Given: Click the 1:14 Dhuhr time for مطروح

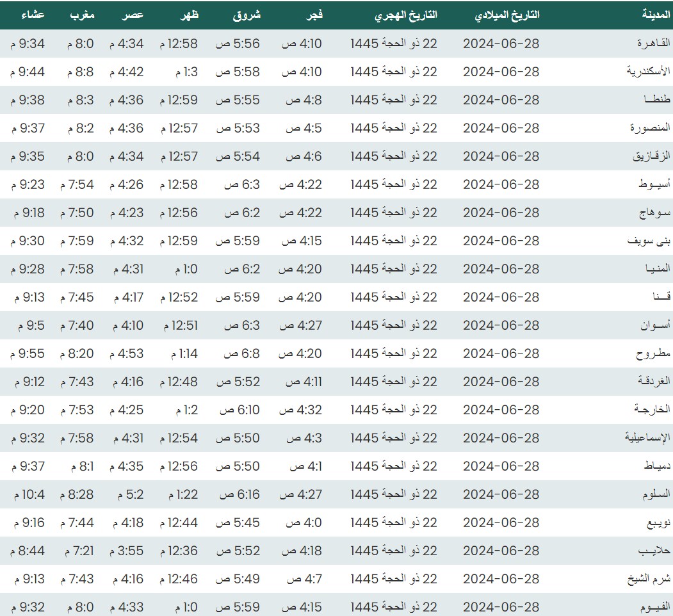Looking at the screenshot, I should (184, 353).
